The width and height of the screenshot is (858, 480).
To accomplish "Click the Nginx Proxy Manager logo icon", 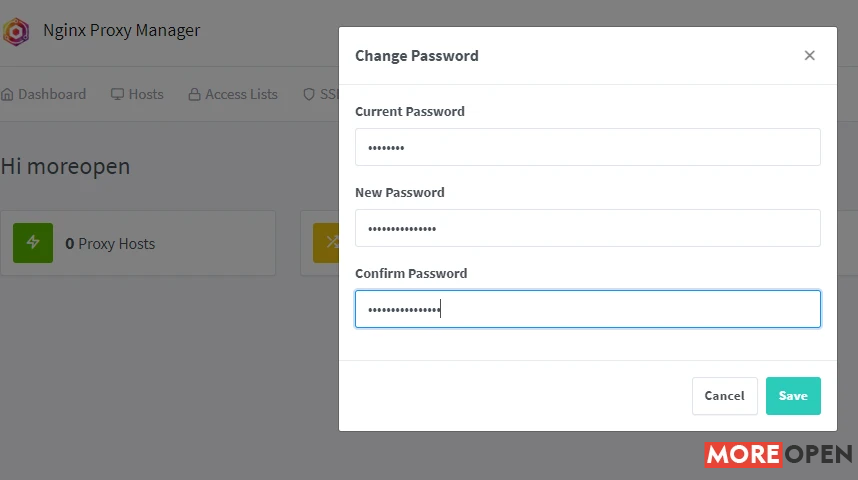I will [x=16, y=32].
